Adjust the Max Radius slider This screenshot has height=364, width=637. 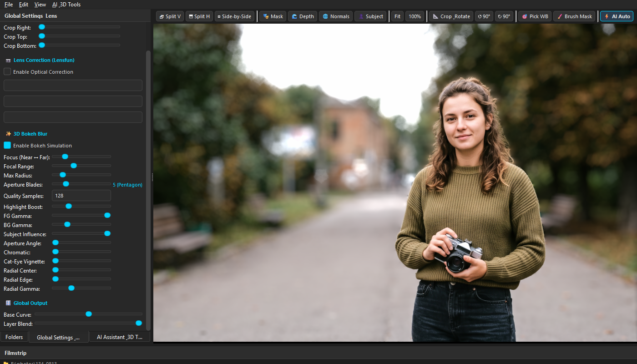pos(81,175)
